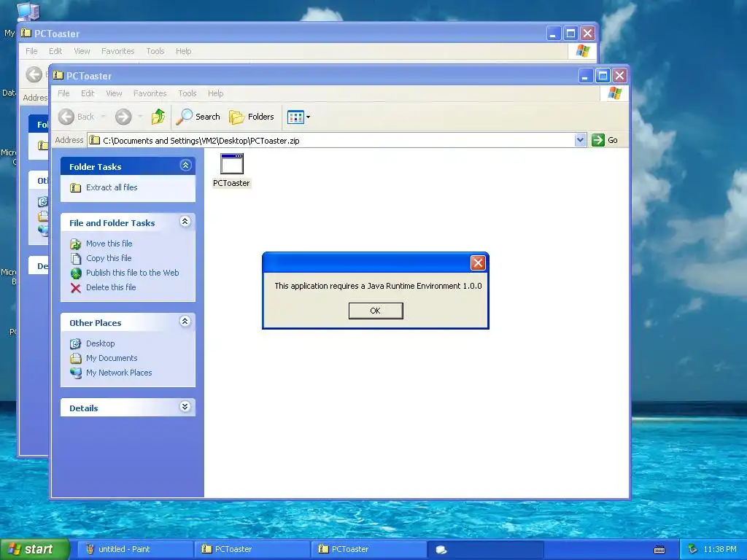The height and width of the screenshot is (560, 747).
Task: Collapse the Folder Tasks panel
Action: coord(185,166)
